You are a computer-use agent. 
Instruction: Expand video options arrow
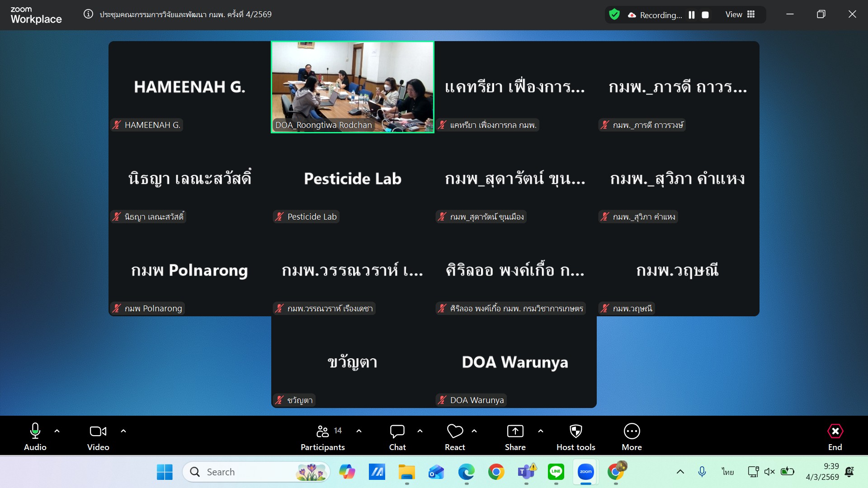pyautogui.click(x=123, y=431)
